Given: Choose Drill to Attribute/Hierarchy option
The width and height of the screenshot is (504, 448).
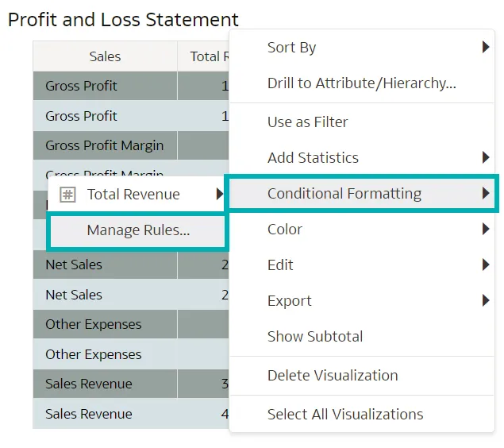Looking at the screenshot, I should click(x=361, y=83).
